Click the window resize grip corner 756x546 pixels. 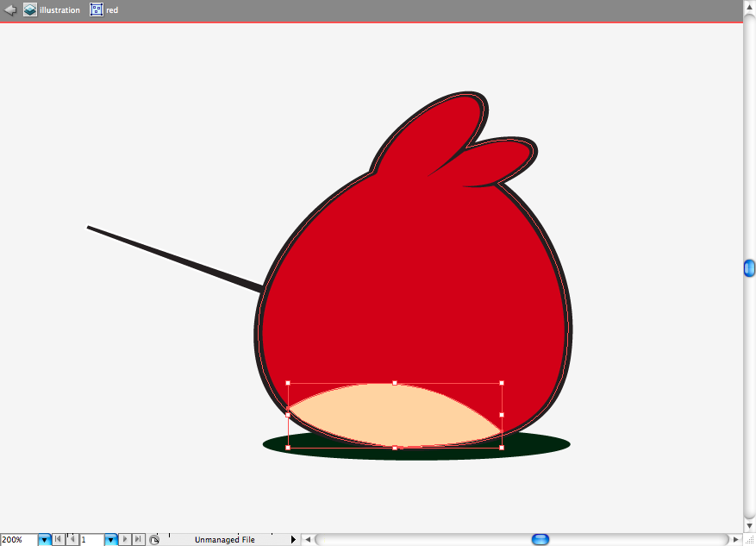pos(749,540)
